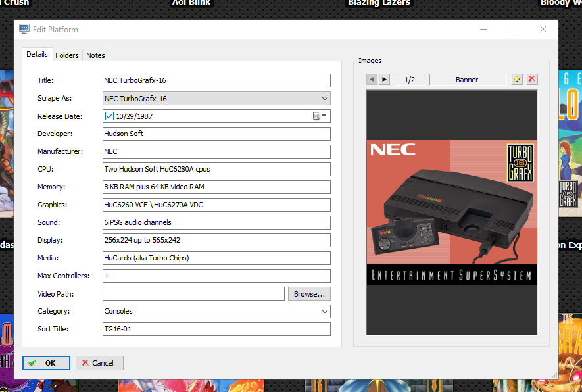Click the Developer field Hudson Soft
This screenshot has width=582, height=392.
click(216, 134)
